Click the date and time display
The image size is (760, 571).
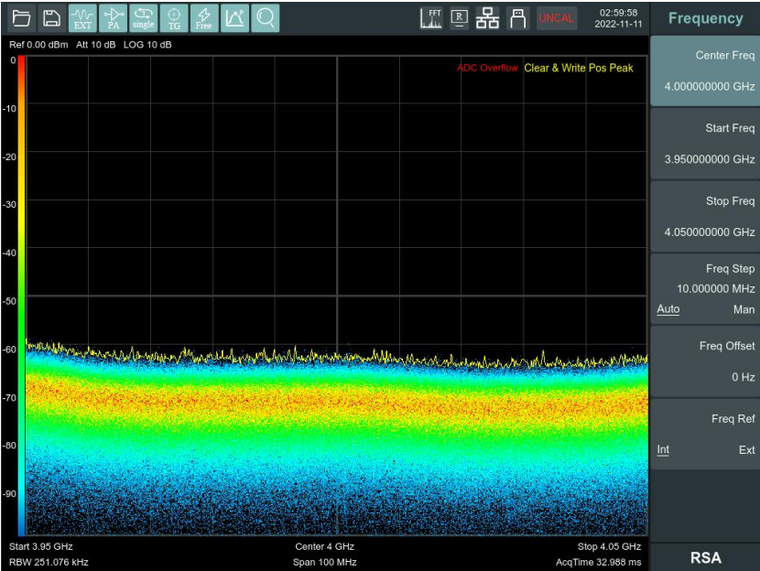pyautogui.click(x=618, y=18)
